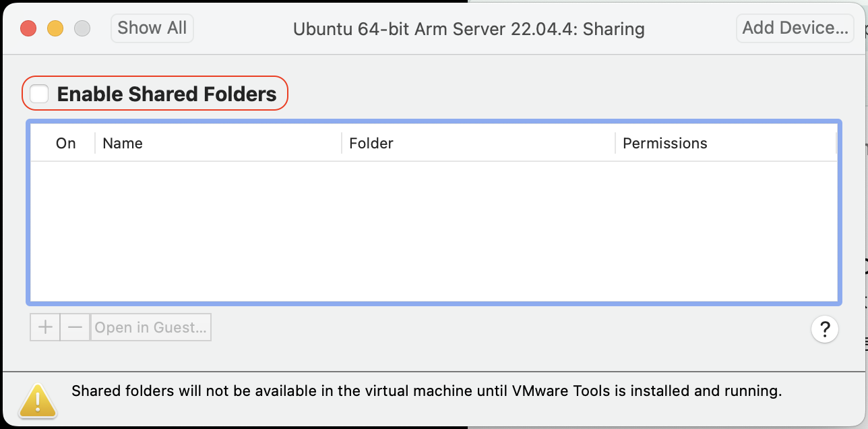Enable the Shared Folders checkbox
868x429 pixels.
click(40, 94)
